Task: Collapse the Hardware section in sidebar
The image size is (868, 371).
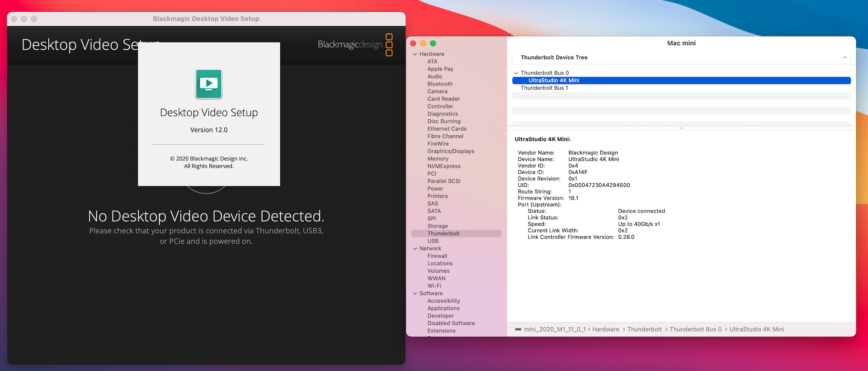Action: [x=415, y=54]
